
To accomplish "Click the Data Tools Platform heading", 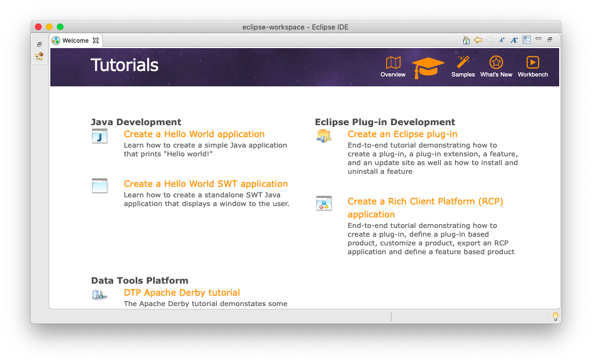I will [140, 280].
